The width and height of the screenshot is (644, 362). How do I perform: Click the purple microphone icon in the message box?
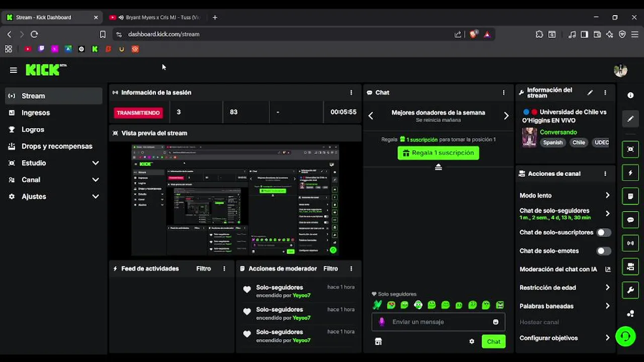(382, 322)
